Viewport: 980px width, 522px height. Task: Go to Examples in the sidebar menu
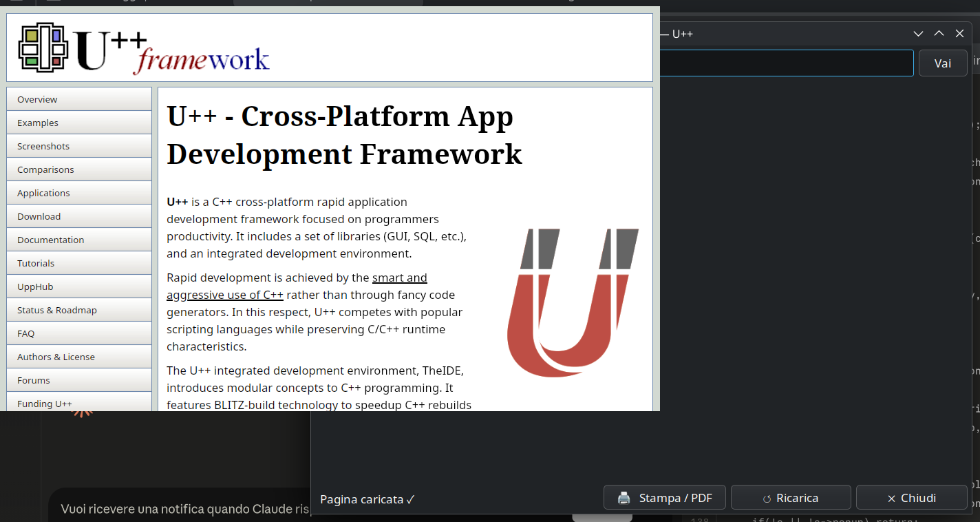[x=79, y=123]
